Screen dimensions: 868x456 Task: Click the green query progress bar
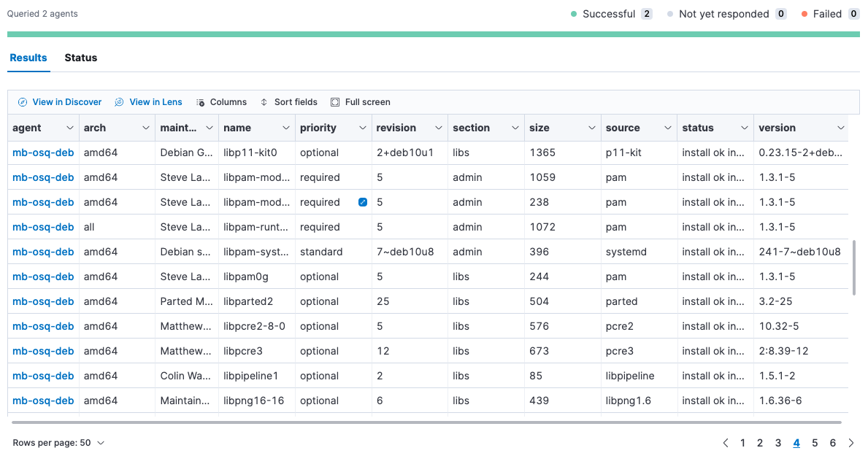pos(433,34)
